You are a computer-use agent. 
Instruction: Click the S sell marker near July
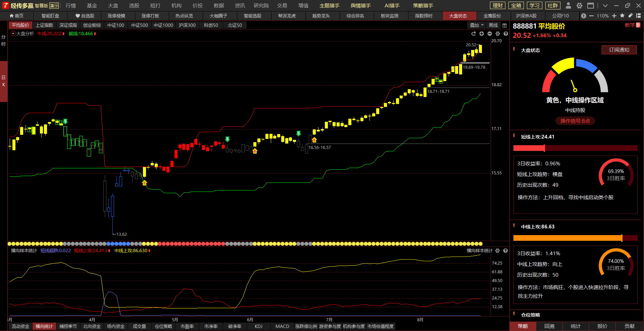(298, 133)
